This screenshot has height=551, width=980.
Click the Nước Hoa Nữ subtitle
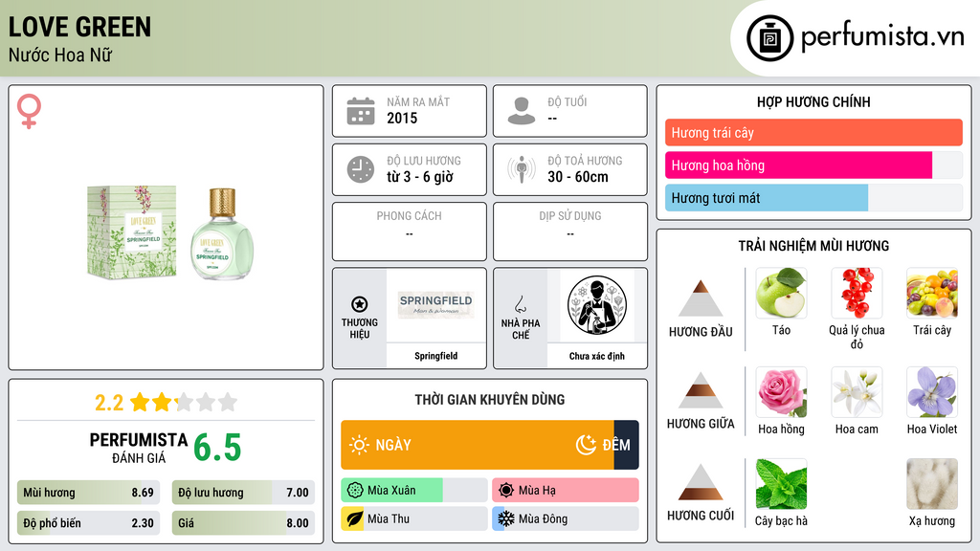point(60,55)
